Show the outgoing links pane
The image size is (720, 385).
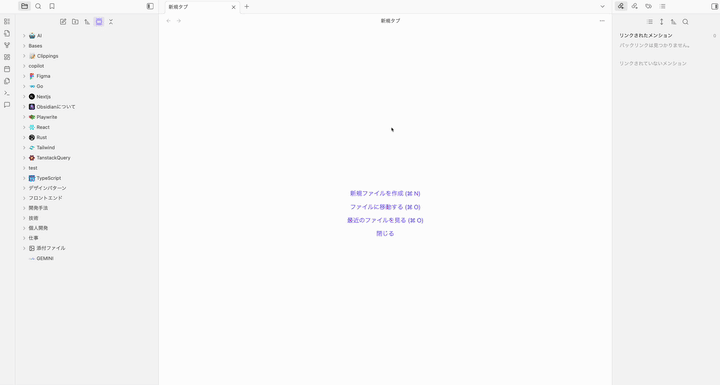tap(635, 6)
